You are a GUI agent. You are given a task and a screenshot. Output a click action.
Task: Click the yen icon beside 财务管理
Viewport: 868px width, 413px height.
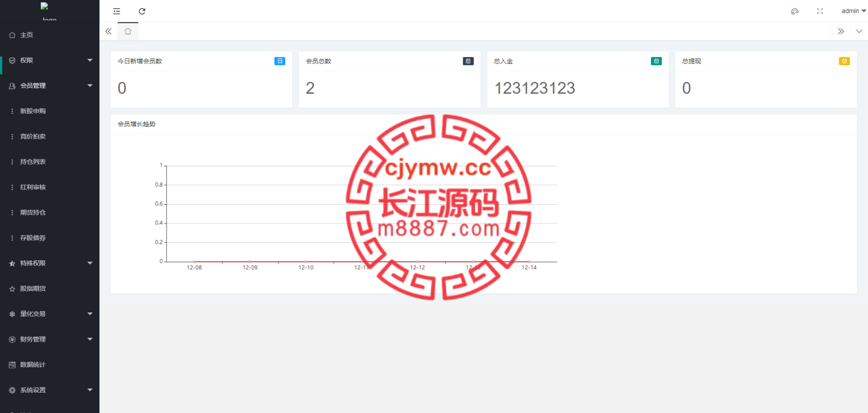[12, 339]
